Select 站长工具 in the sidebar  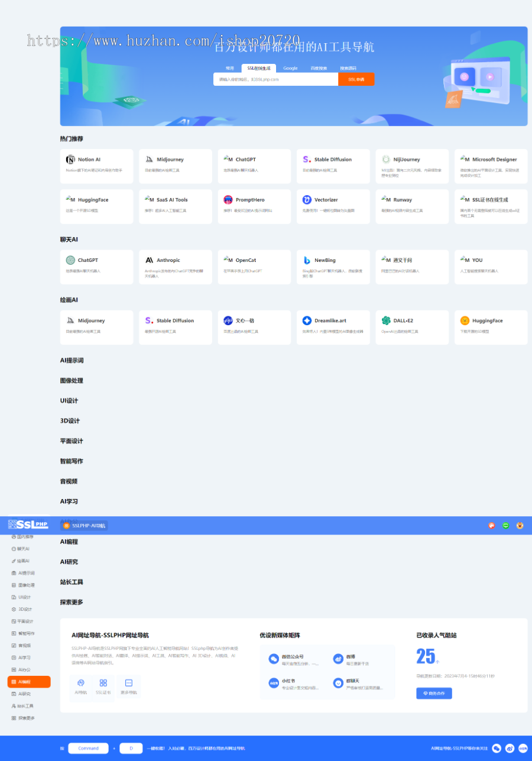pyautogui.click(x=28, y=706)
